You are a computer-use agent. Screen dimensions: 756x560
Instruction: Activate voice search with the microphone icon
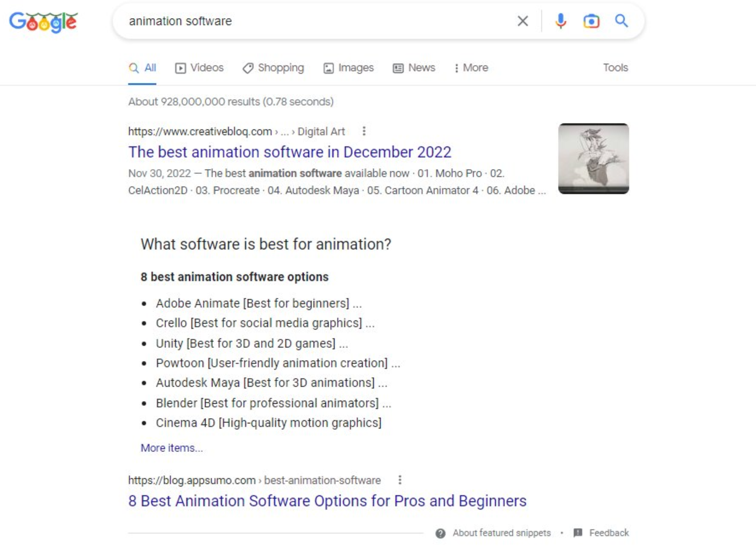click(x=560, y=21)
